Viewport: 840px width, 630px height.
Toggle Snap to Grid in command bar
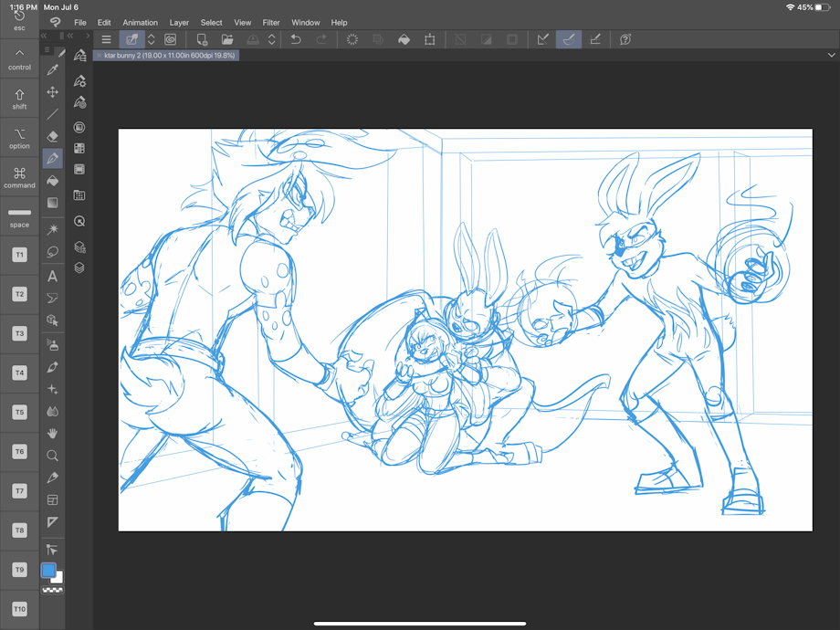[595, 39]
